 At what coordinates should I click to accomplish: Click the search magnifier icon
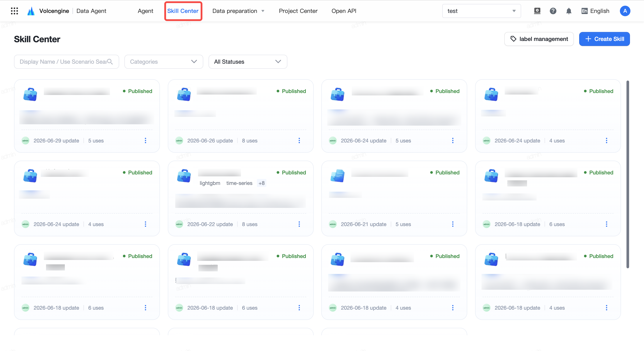110,61
